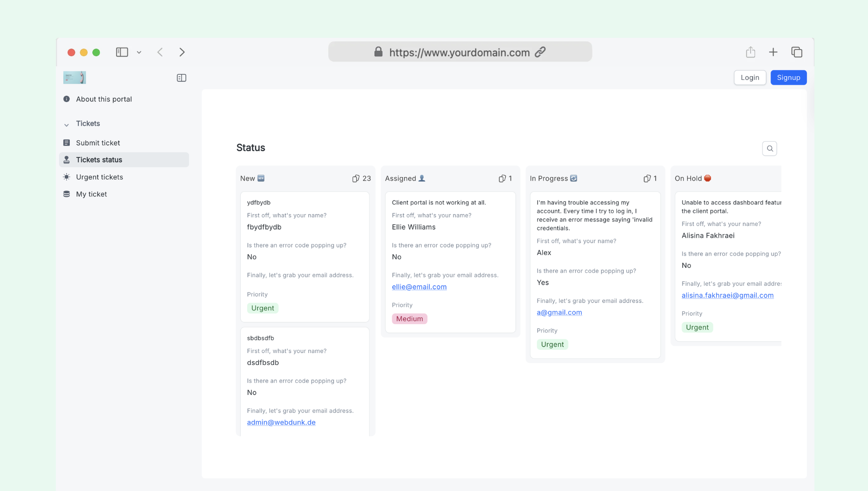Click the New column icon
Image resolution: width=868 pixels, height=491 pixels.
[x=261, y=178]
